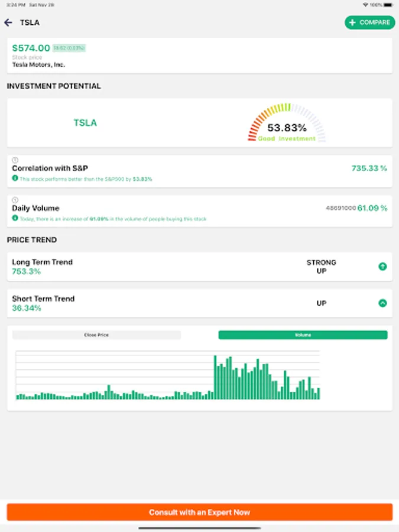Tap the green info icon under Correlation with S&P
The image size is (399, 532).
[x=15, y=178]
